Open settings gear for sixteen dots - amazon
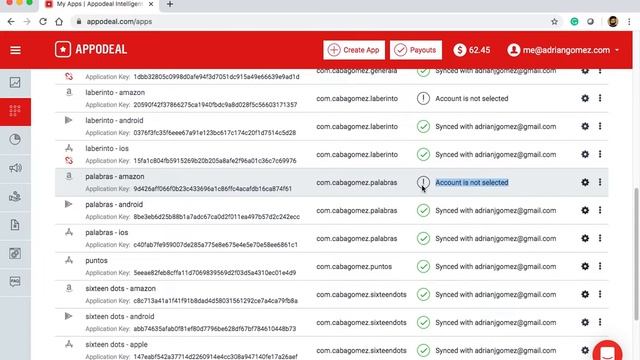The image size is (640, 360). (585, 294)
